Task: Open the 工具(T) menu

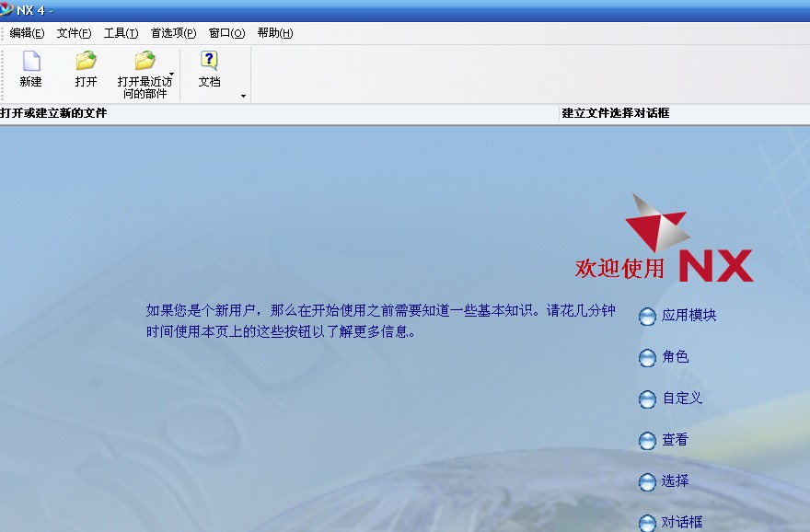Action: tap(121, 33)
